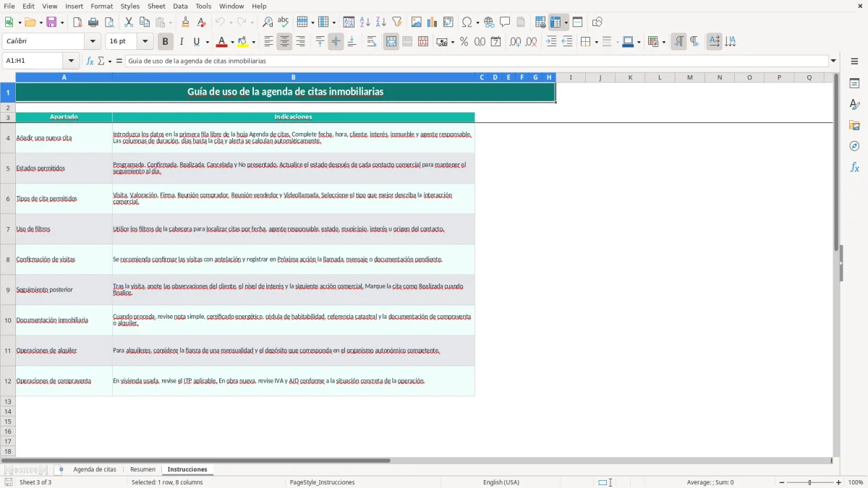The height and width of the screenshot is (488, 868).
Task: Open the Background Color dropdown arrow
Action: pyautogui.click(x=253, y=42)
